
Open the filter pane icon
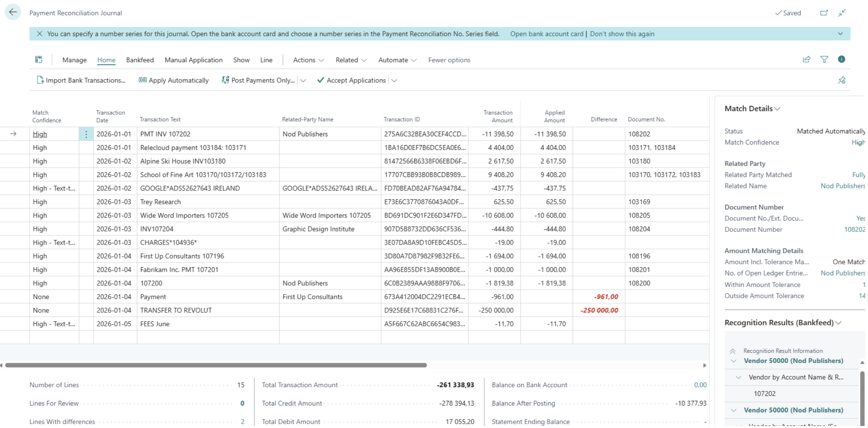pyautogui.click(x=824, y=60)
